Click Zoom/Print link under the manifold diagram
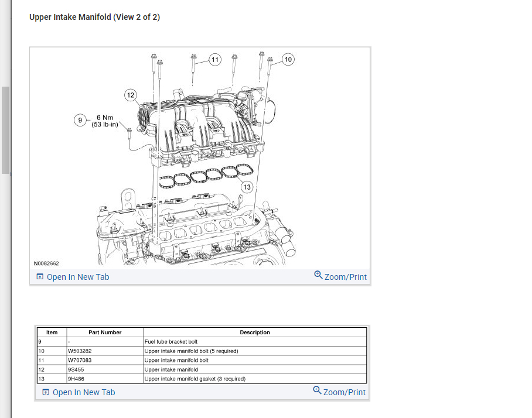 click(340, 276)
